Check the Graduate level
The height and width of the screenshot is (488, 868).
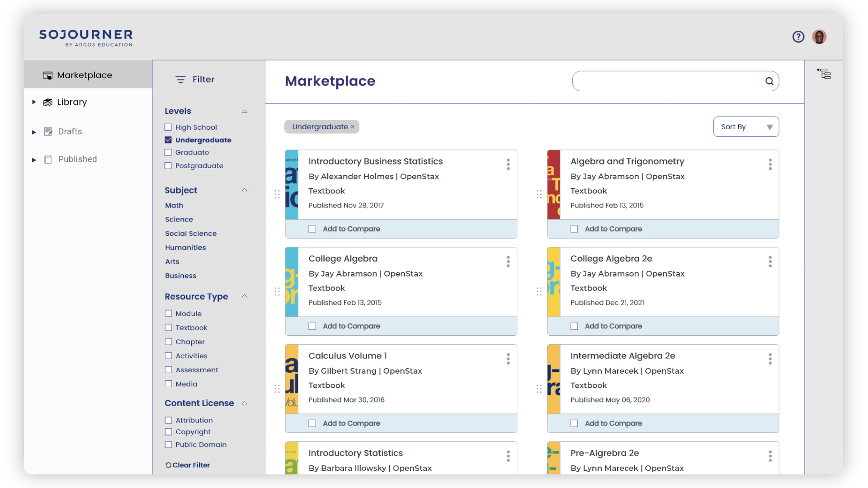click(x=168, y=152)
